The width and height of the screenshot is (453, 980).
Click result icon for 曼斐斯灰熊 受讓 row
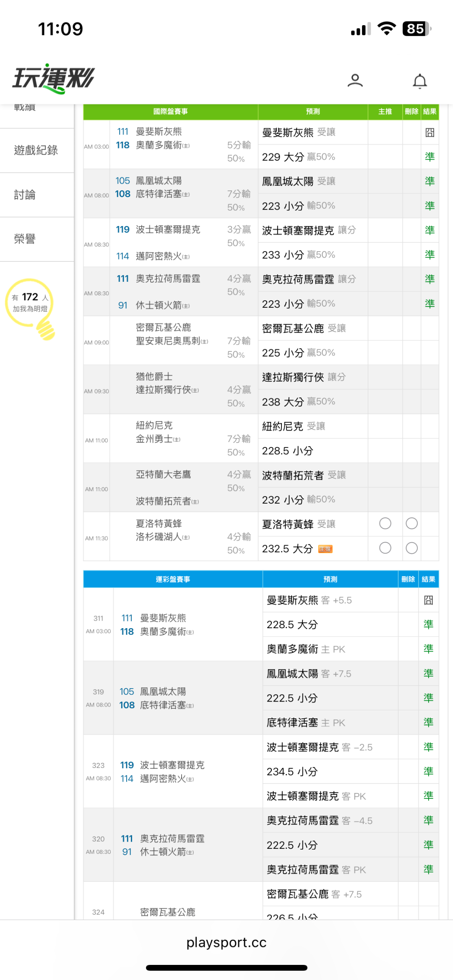click(430, 133)
